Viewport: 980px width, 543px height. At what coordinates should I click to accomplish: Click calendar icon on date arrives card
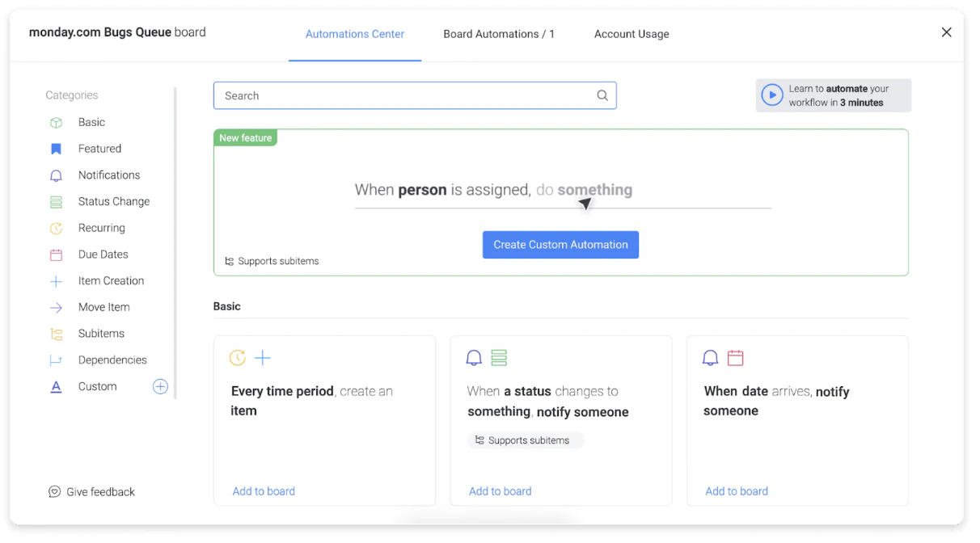pos(735,358)
